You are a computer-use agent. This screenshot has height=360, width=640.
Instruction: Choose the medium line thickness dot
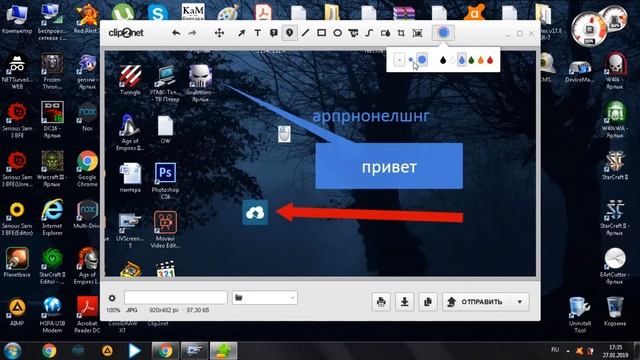(x=411, y=60)
